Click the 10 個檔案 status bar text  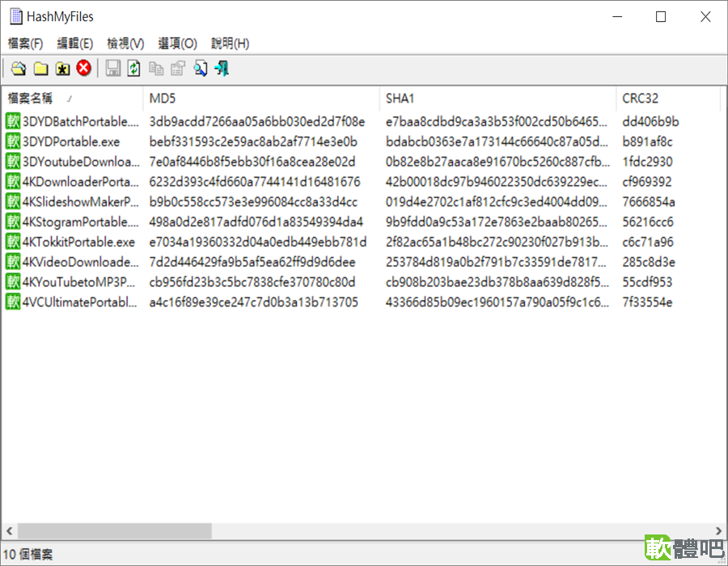coord(28,555)
